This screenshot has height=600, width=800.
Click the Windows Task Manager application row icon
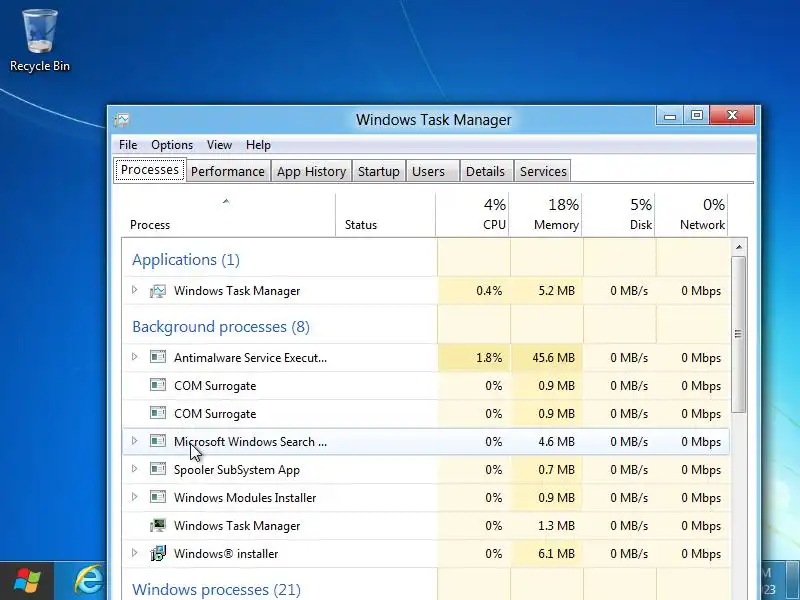point(158,291)
